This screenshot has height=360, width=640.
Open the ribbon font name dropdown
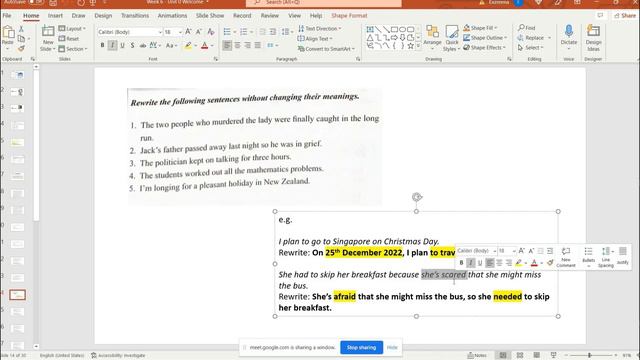coord(160,32)
